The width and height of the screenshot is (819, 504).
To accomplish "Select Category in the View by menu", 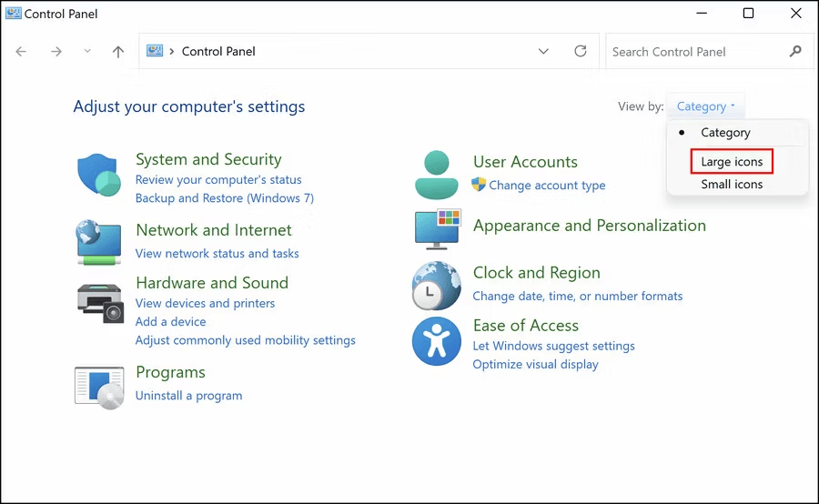I will click(725, 133).
